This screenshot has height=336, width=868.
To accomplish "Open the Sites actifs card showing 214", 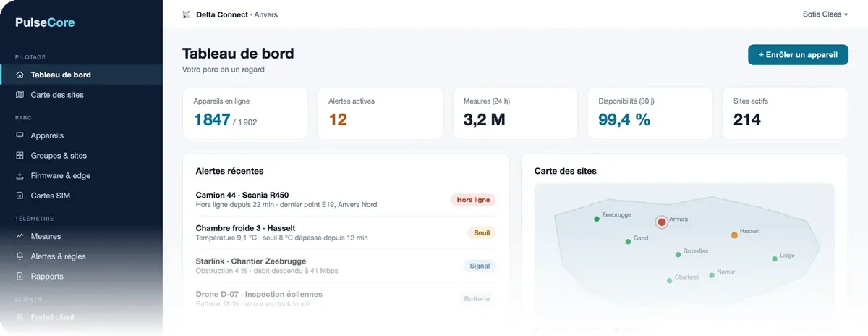I will tap(785, 114).
